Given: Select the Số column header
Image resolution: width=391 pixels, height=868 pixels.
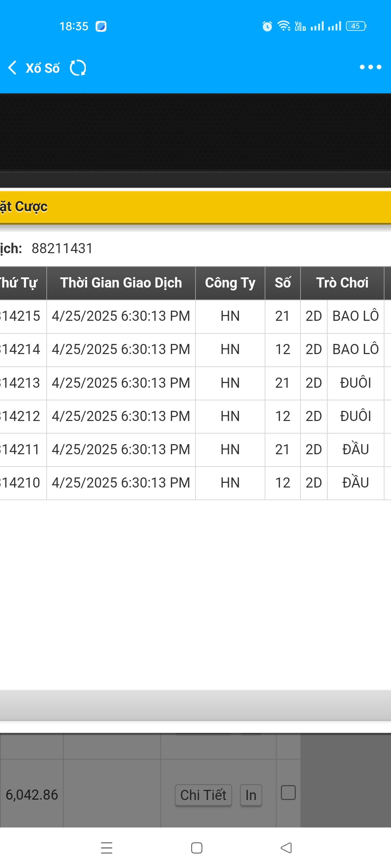Looking at the screenshot, I should [x=283, y=283].
